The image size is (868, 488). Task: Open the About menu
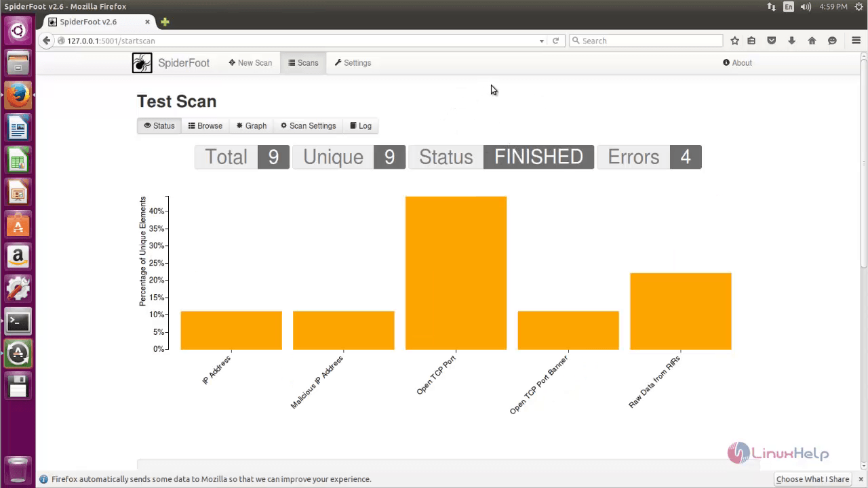(737, 63)
